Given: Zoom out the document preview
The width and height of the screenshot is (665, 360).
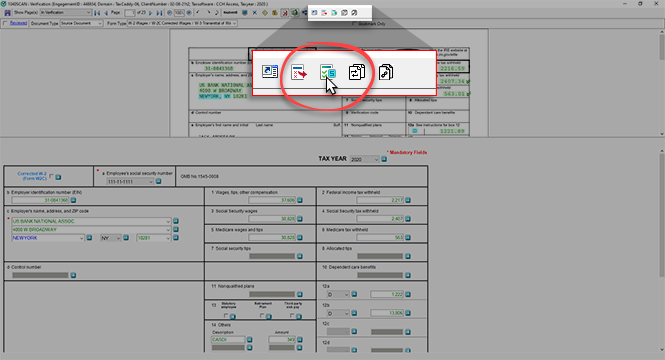Looking at the screenshot, I should tap(169, 13).
